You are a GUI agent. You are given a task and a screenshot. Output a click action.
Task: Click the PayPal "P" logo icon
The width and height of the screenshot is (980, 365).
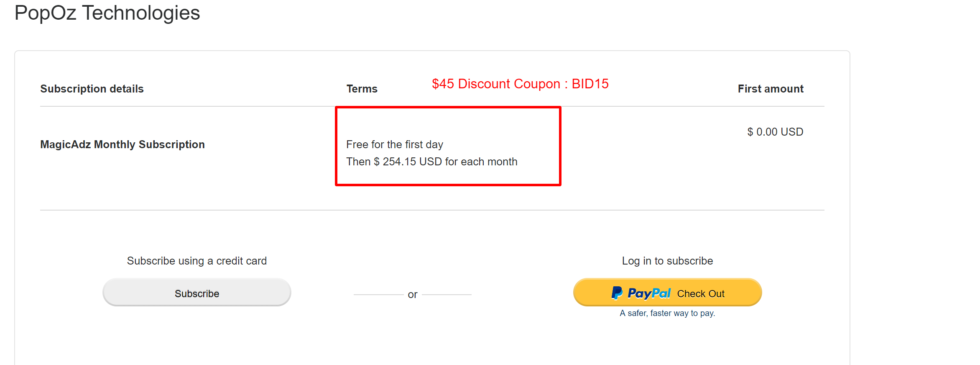617,293
